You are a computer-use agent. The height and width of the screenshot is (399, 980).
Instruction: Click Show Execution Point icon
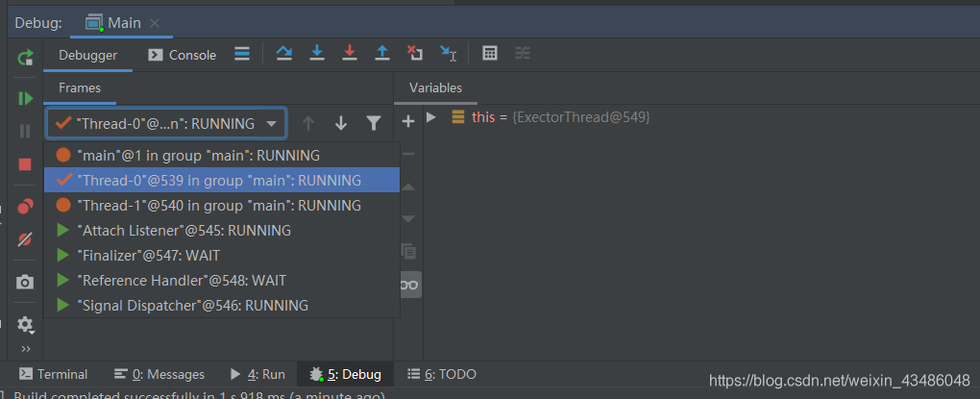pyautogui.click(x=242, y=55)
